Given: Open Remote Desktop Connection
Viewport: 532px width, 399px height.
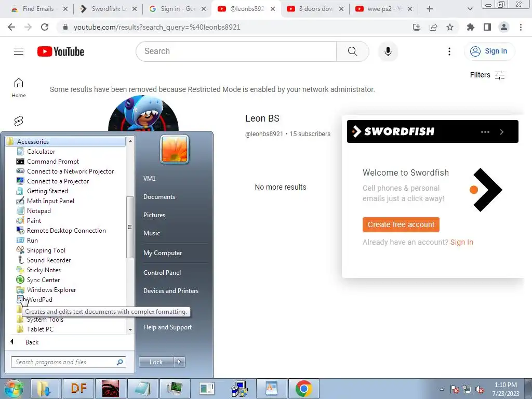Looking at the screenshot, I should (66, 230).
